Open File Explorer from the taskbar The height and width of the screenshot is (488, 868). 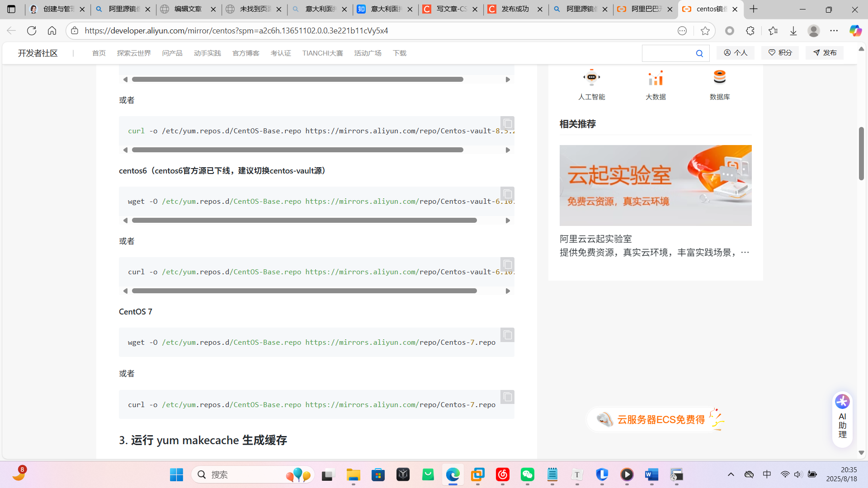pyautogui.click(x=353, y=474)
